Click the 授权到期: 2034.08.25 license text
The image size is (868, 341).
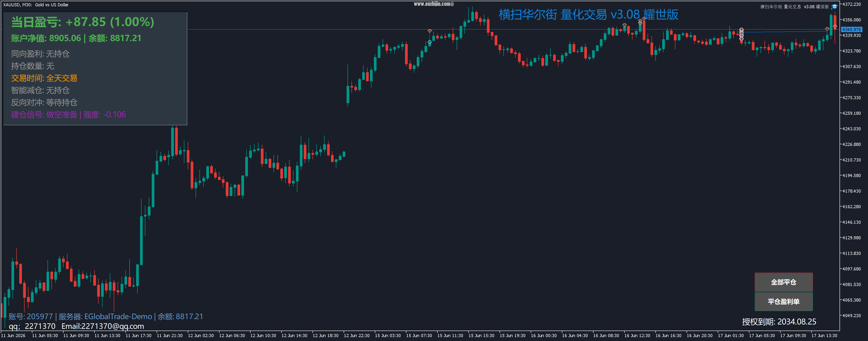click(x=779, y=322)
